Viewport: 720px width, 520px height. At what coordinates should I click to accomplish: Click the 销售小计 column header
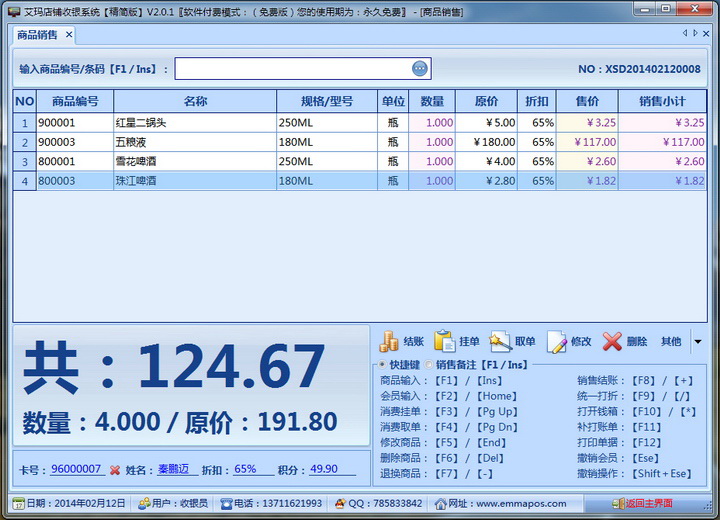tap(662, 102)
